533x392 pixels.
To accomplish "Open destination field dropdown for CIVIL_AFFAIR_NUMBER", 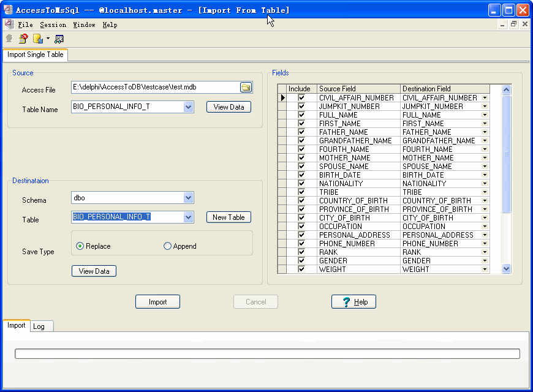I will tap(485, 97).
